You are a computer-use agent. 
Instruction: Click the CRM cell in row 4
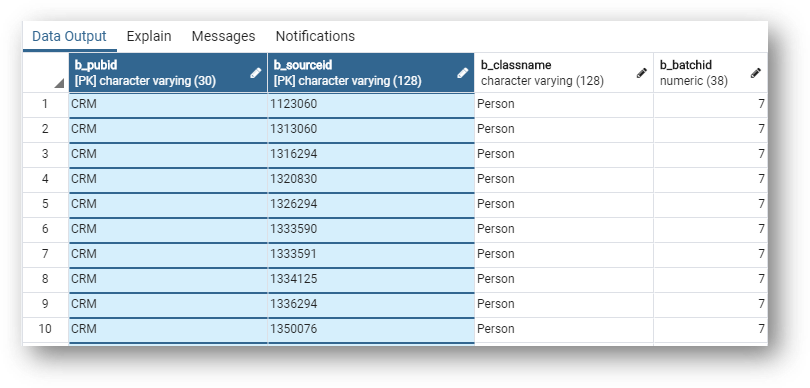(168, 179)
